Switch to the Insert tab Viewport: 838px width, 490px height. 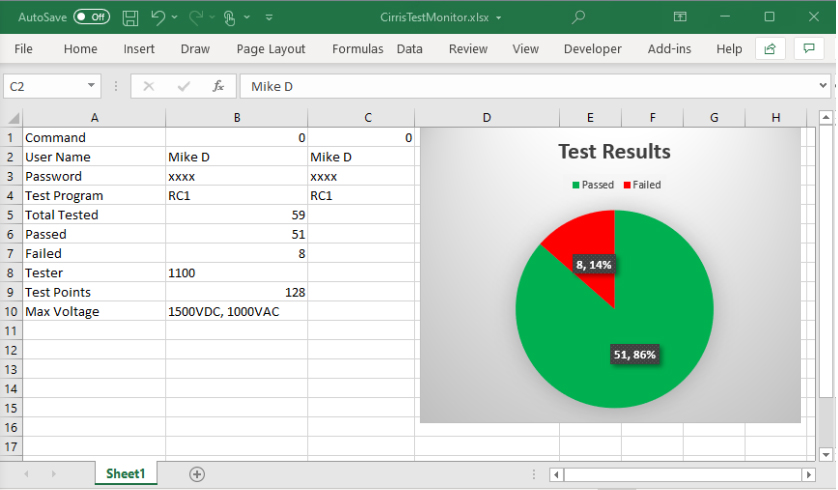click(x=139, y=49)
